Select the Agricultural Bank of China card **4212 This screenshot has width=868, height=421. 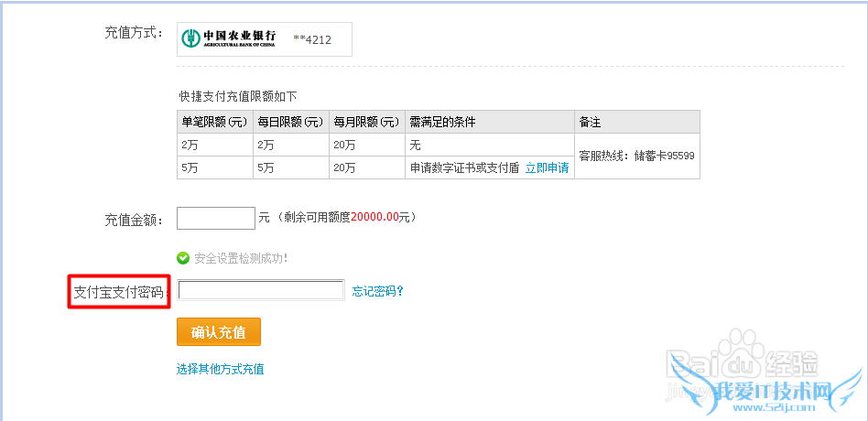coord(265,39)
